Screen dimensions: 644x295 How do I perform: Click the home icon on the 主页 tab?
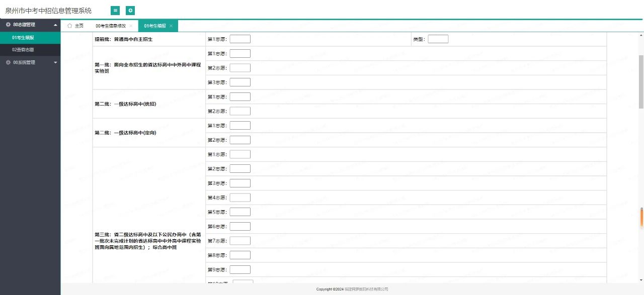[70, 26]
